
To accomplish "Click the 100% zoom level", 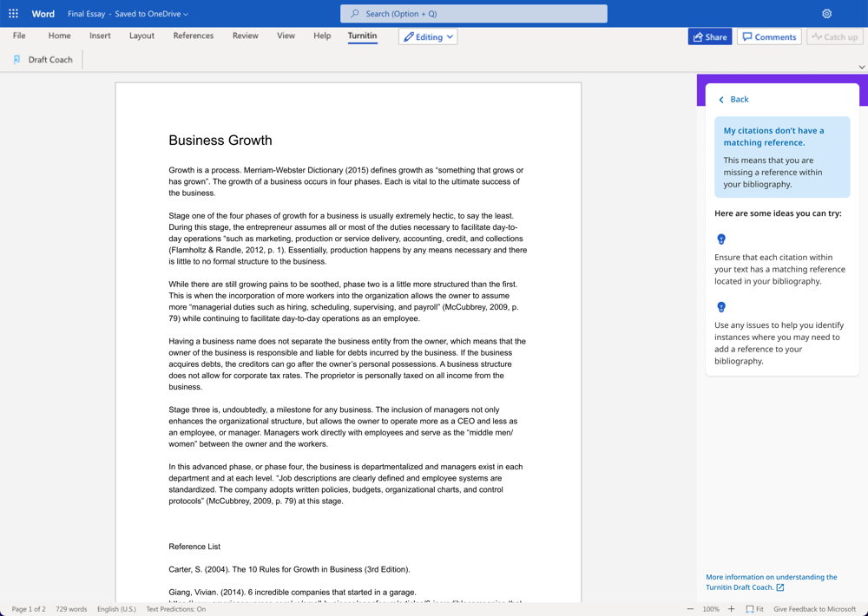I will [710, 609].
